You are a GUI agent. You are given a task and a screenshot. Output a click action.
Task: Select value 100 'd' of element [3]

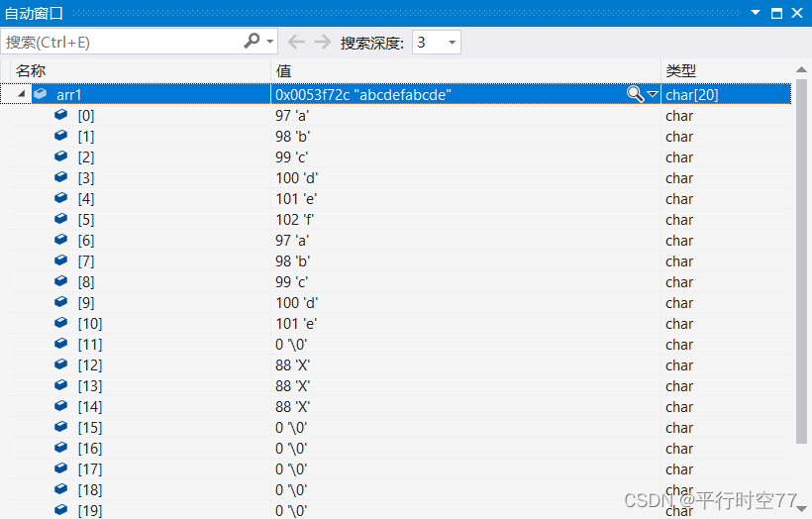tap(297, 178)
